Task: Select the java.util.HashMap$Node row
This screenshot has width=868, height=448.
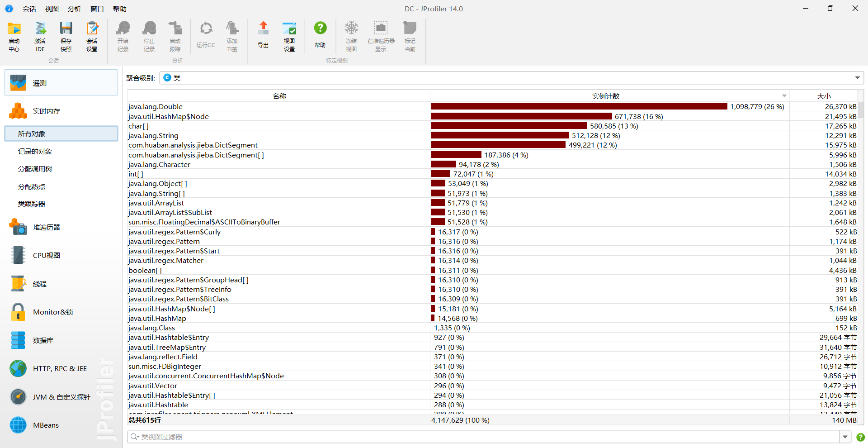Action: point(492,116)
